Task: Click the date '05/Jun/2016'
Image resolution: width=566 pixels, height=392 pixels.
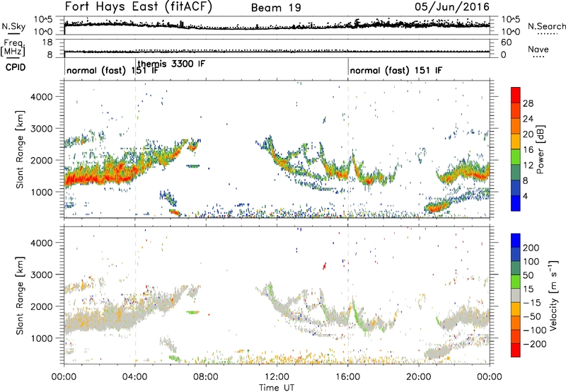Action: (451, 7)
